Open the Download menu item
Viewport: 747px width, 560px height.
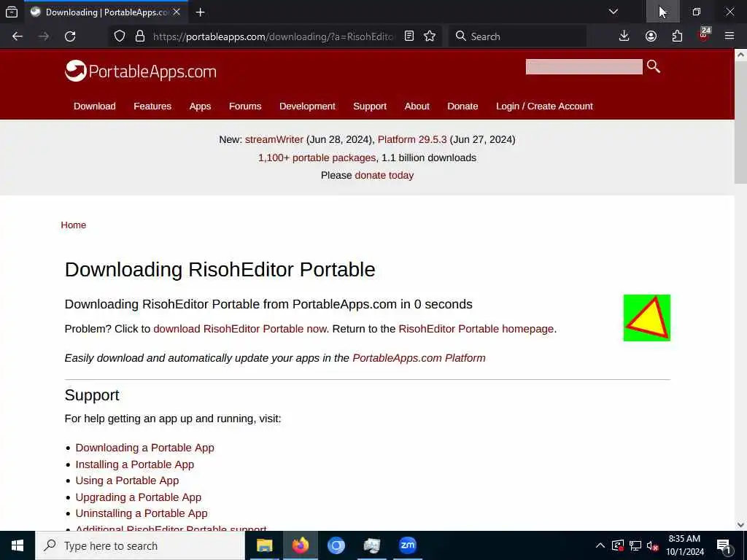pos(94,106)
